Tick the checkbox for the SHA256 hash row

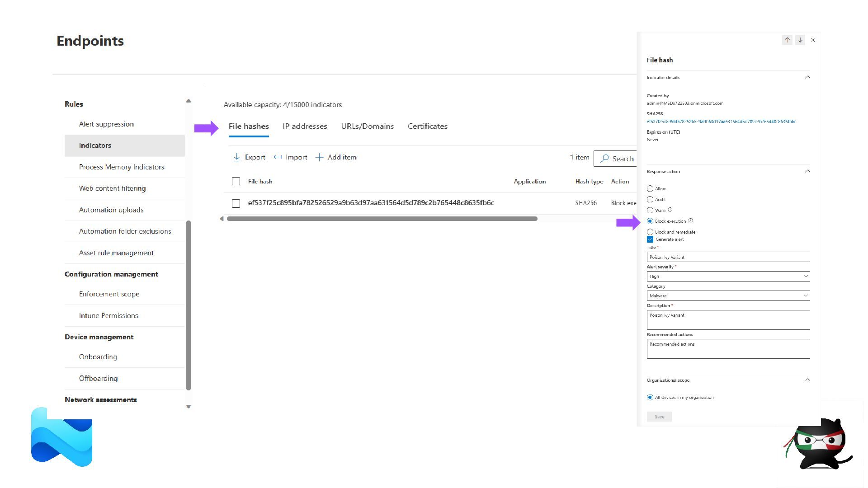236,203
